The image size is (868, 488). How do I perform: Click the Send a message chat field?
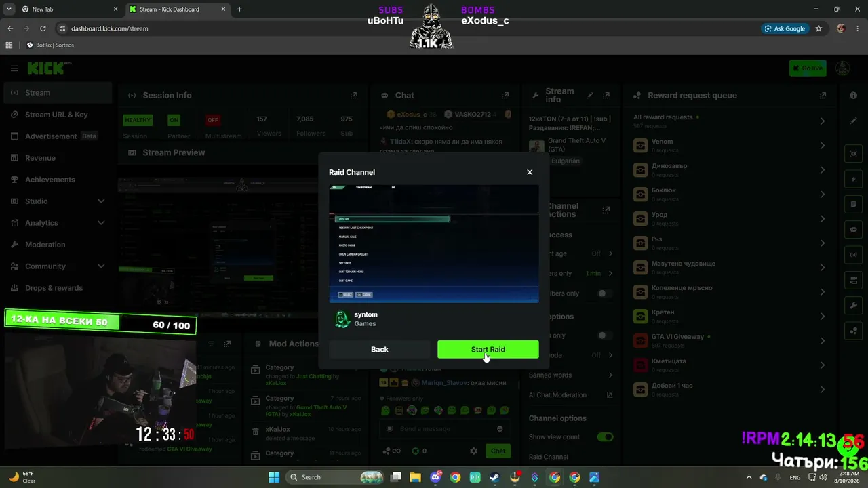point(444,429)
